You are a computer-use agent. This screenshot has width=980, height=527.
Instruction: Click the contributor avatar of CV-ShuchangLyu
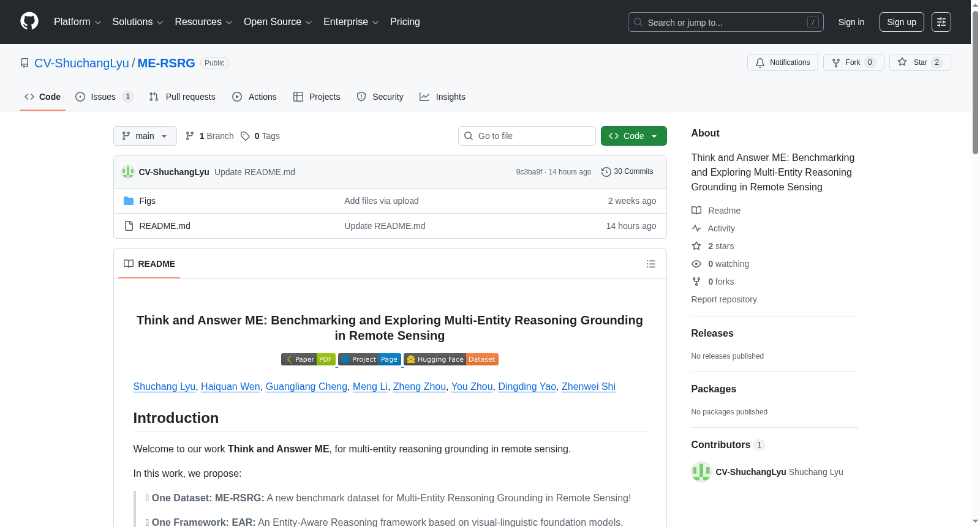coord(701,472)
